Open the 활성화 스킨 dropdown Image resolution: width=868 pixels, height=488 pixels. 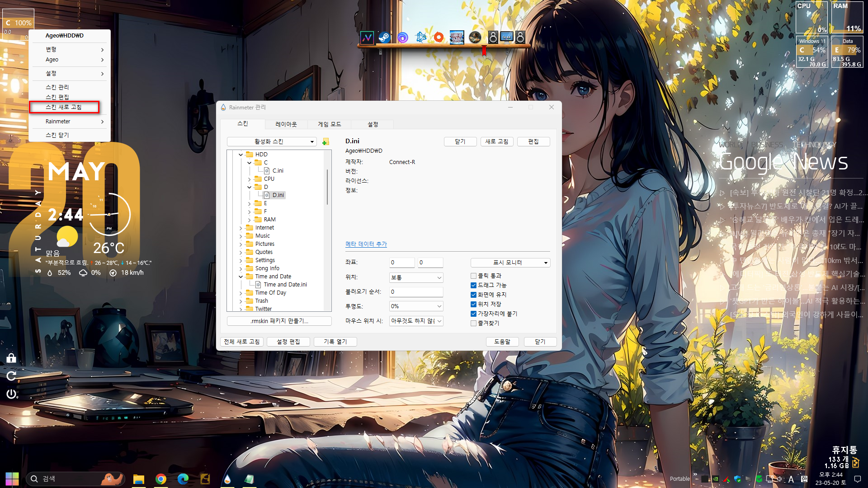coord(272,142)
